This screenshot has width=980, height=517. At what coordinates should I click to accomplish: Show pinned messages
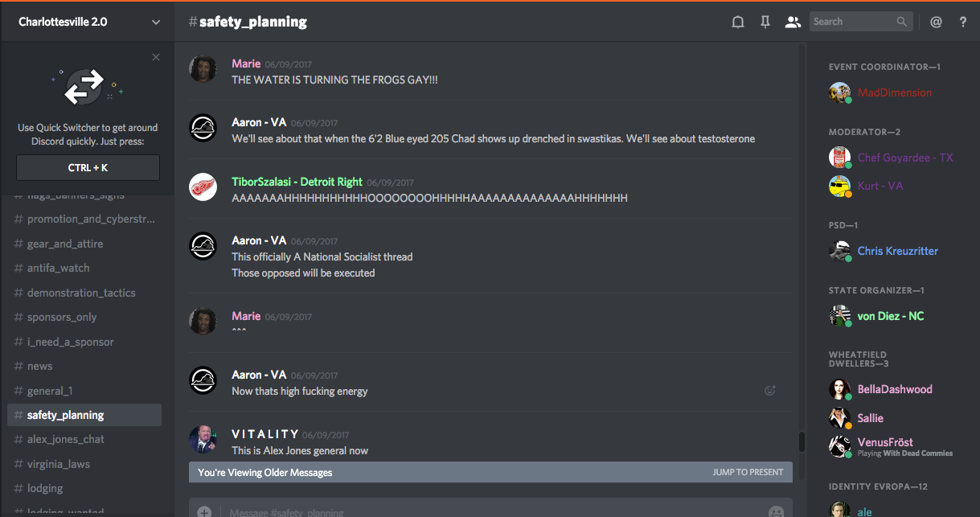(765, 23)
